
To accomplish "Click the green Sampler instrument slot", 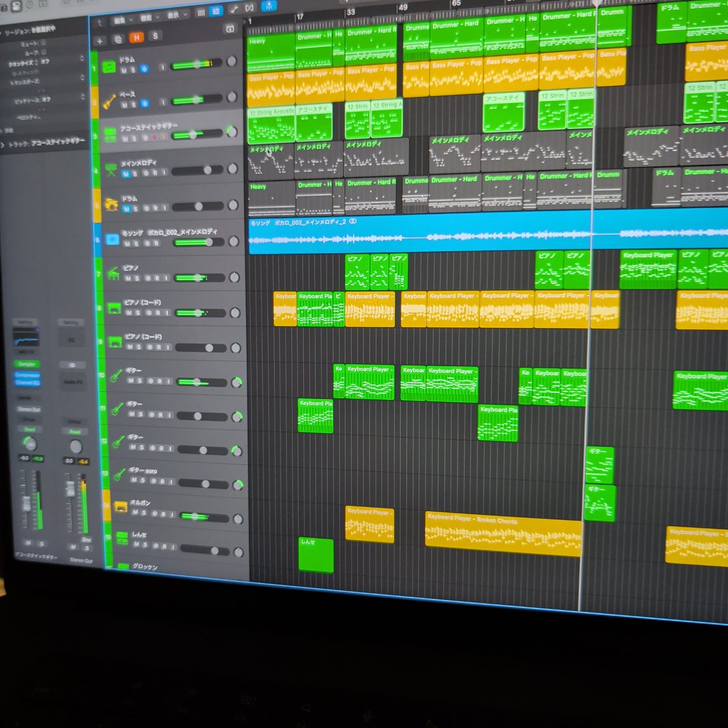I will coord(27,364).
